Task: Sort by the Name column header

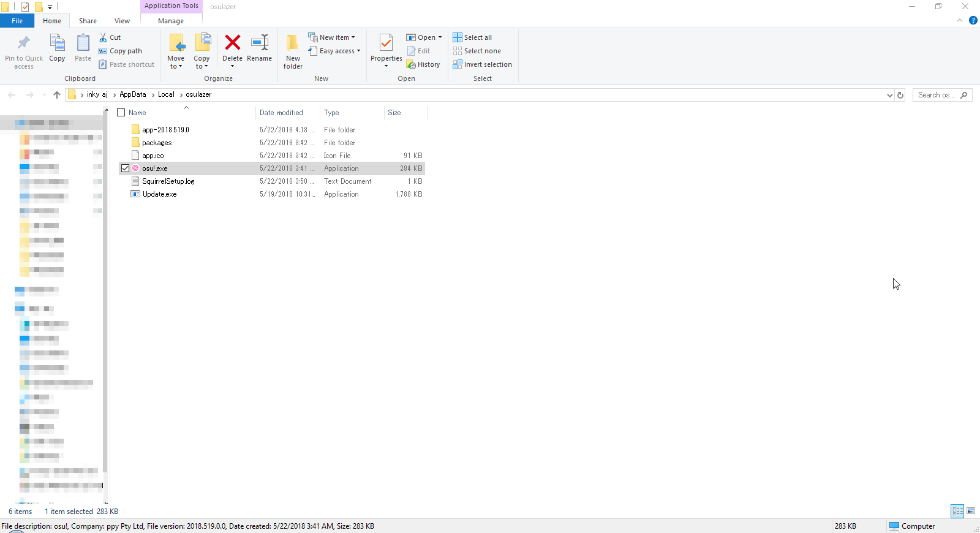Action: point(137,113)
